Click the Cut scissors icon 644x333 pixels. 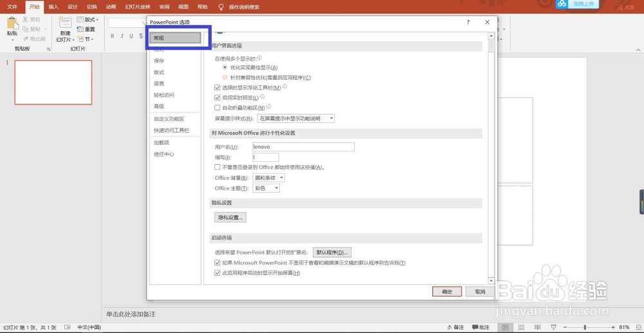[26, 19]
